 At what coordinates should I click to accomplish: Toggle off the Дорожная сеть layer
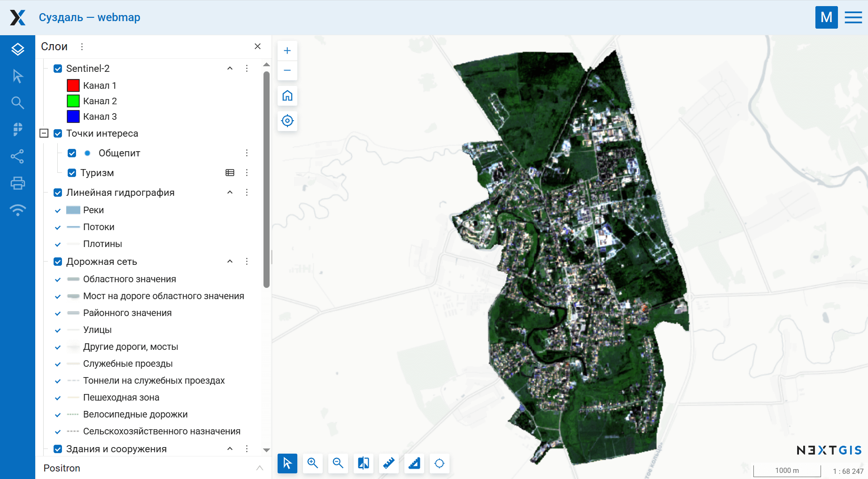point(57,262)
